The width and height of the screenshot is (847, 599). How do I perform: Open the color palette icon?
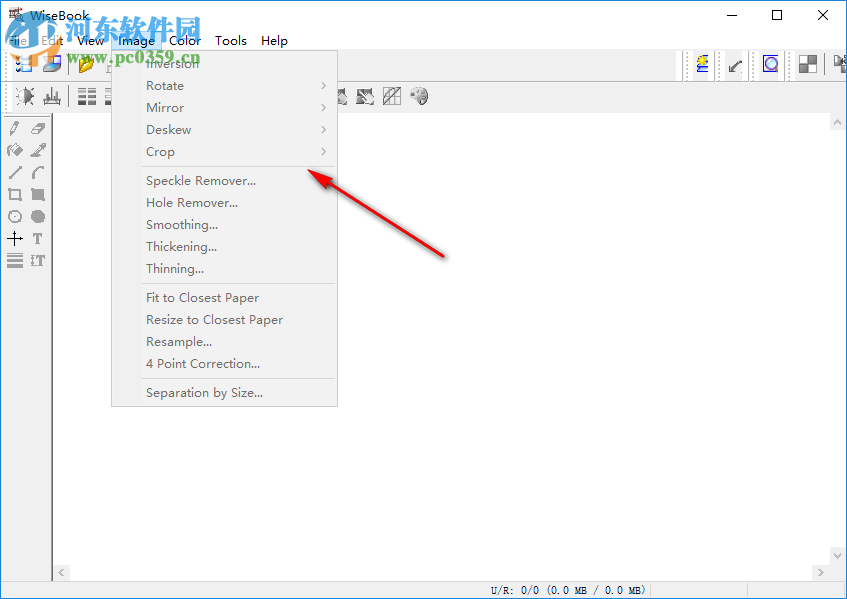click(x=419, y=97)
